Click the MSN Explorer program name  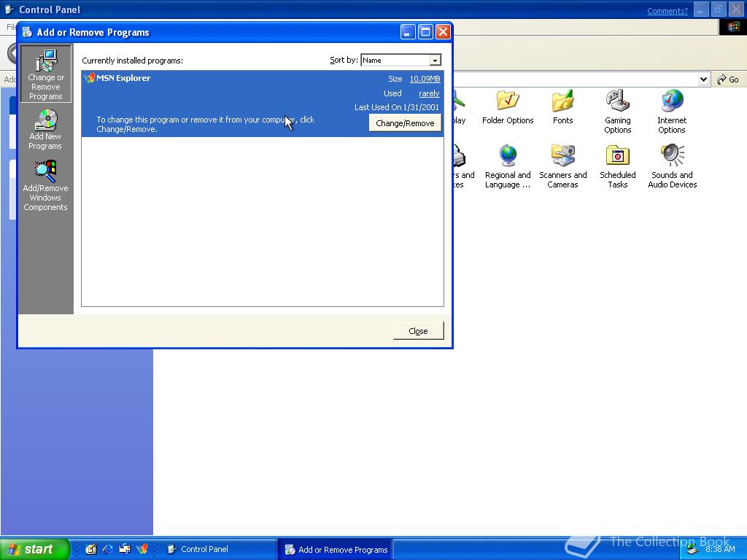(123, 78)
